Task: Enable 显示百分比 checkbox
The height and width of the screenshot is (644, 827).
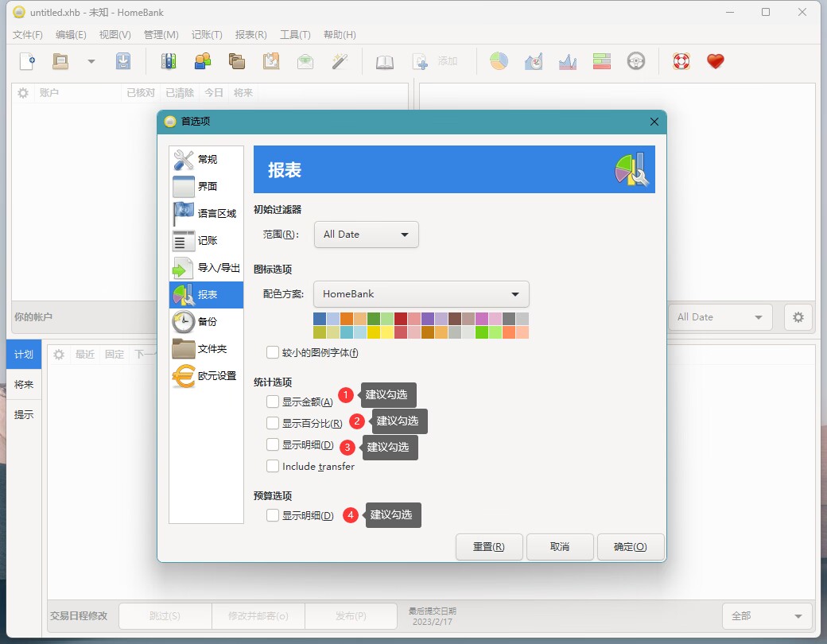Action: coord(273,423)
